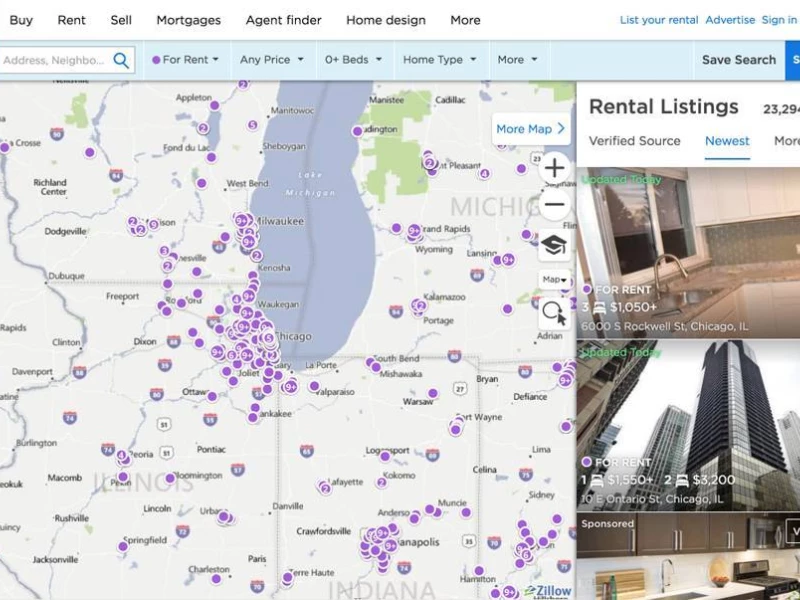Image resolution: width=800 pixels, height=600 pixels.
Task: Click the rental marker at Fort Wayne
Action: point(456,430)
